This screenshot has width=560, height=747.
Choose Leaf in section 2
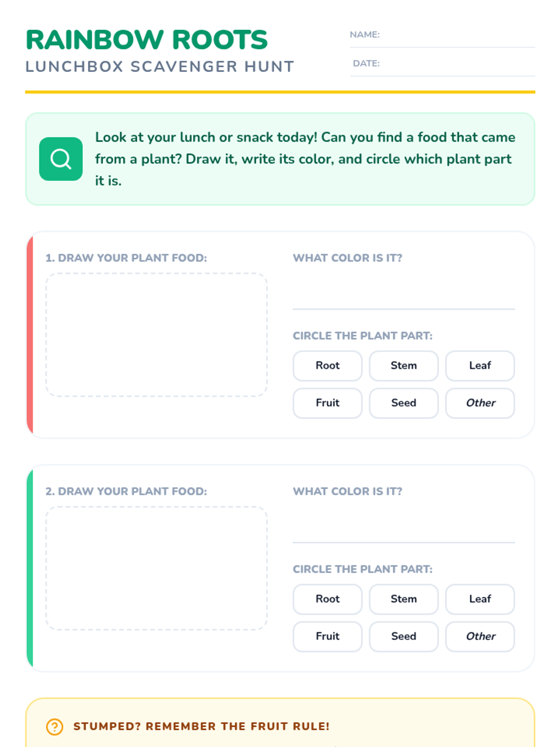click(480, 599)
